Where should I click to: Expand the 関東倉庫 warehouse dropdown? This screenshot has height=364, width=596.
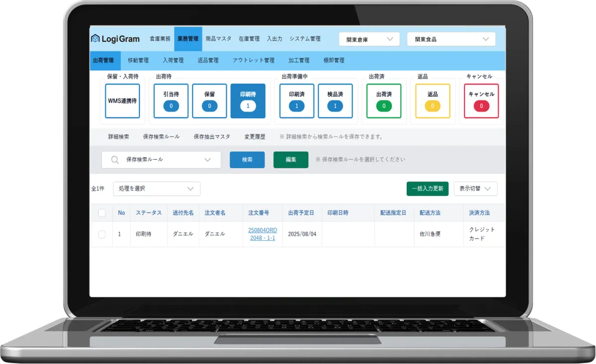[369, 39]
